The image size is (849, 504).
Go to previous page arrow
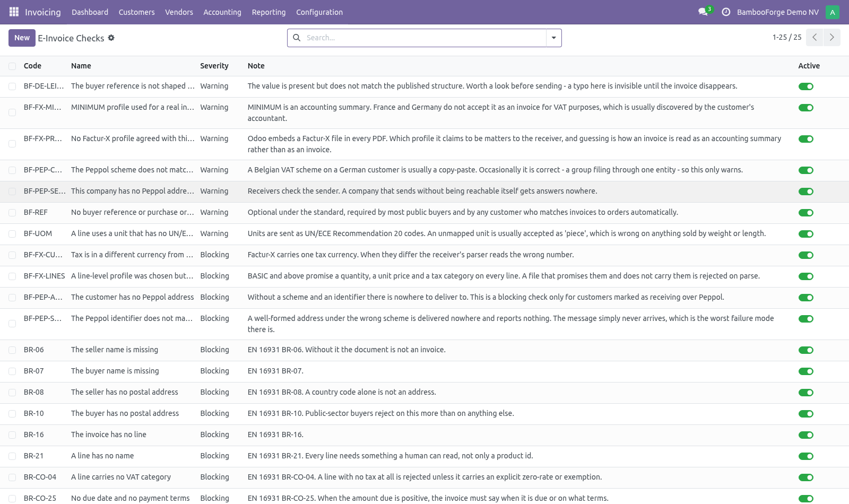815,37
